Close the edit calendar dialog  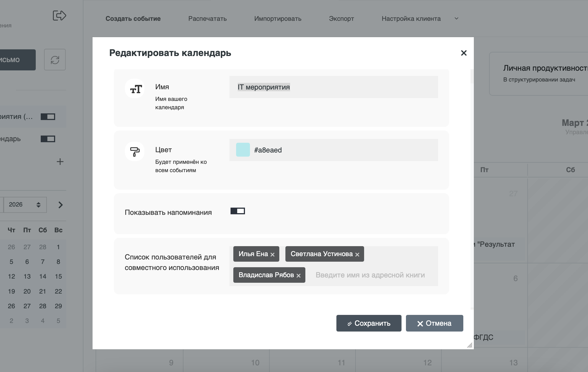tap(464, 53)
